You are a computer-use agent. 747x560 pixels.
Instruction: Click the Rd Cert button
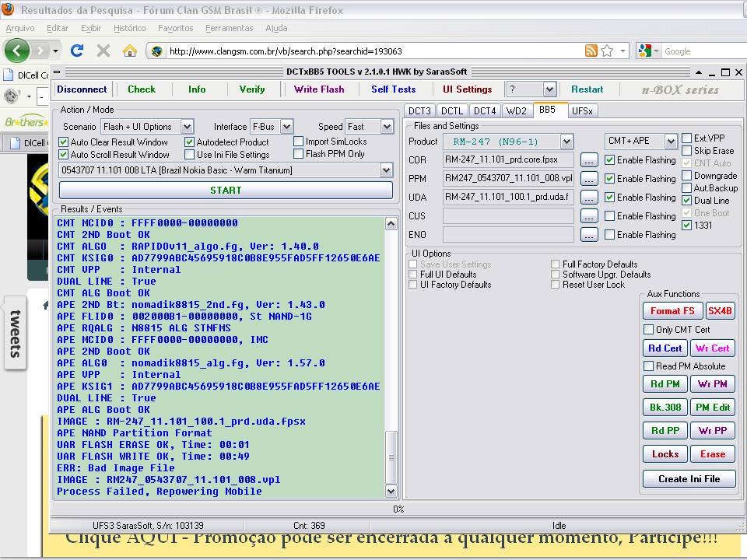[x=665, y=348]
